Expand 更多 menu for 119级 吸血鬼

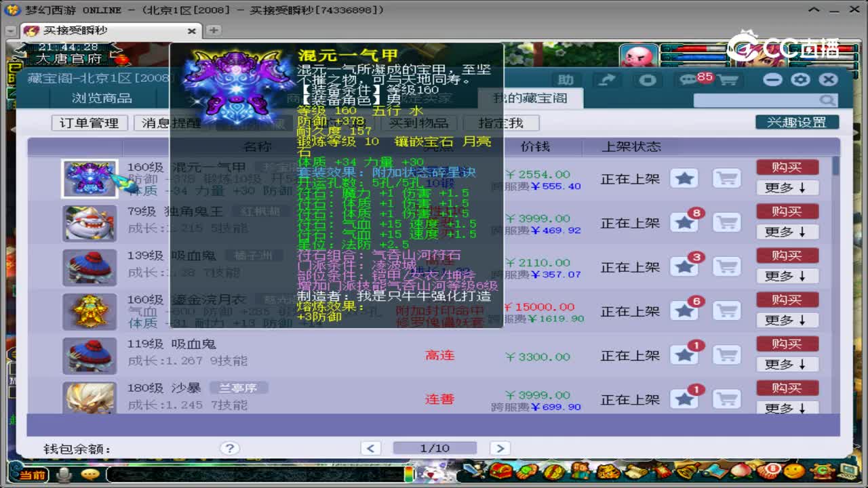(787, 364)
